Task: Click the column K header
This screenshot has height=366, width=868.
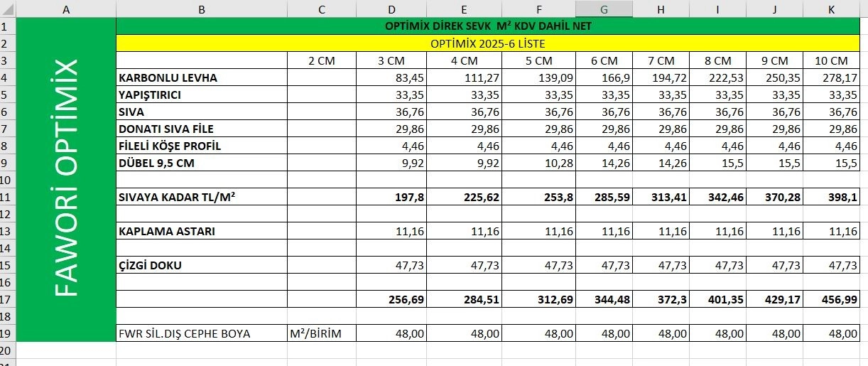Action: click(830, 9)
